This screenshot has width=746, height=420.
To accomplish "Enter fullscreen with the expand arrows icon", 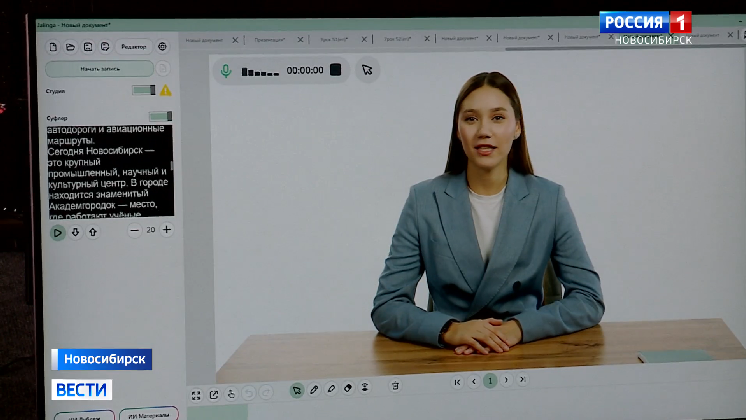I will (x=196, y=395).
